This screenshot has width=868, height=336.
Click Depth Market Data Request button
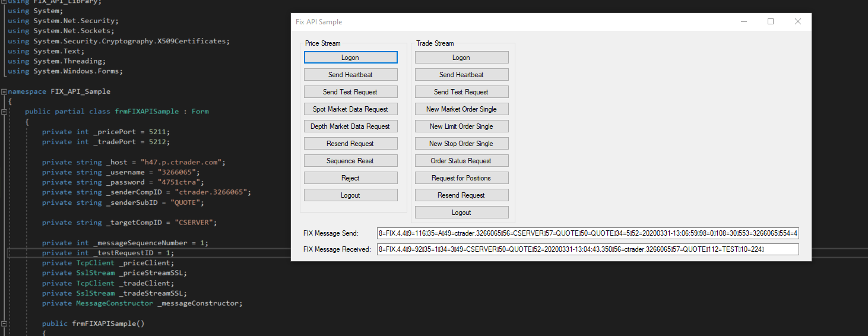pos(350,126)
